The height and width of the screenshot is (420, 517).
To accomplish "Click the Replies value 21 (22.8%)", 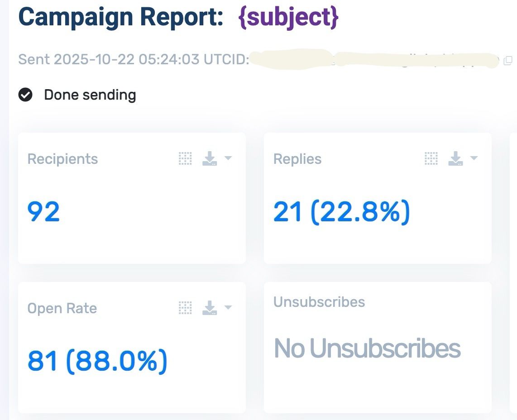I will (341, 212).
